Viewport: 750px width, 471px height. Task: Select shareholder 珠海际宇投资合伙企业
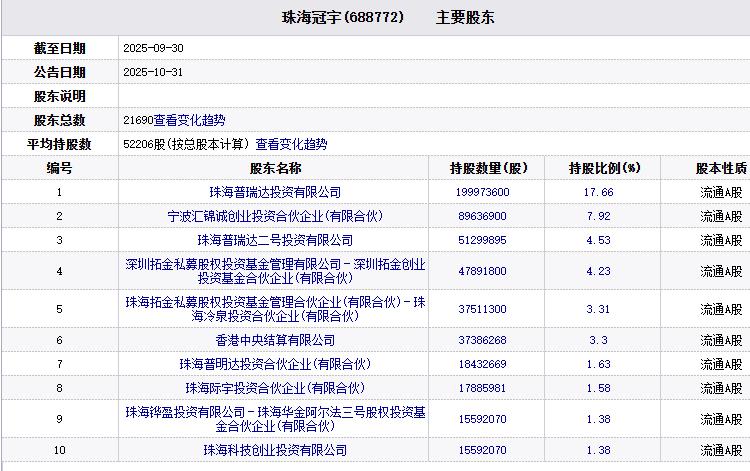tap(275, 388)
